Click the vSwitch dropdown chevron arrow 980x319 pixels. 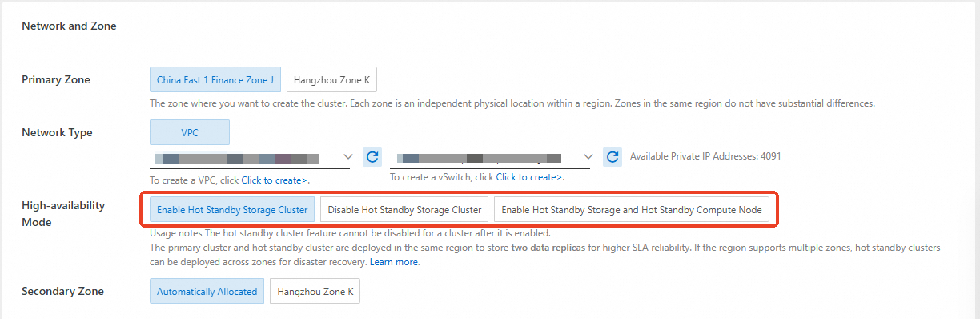tap(588, 156)
